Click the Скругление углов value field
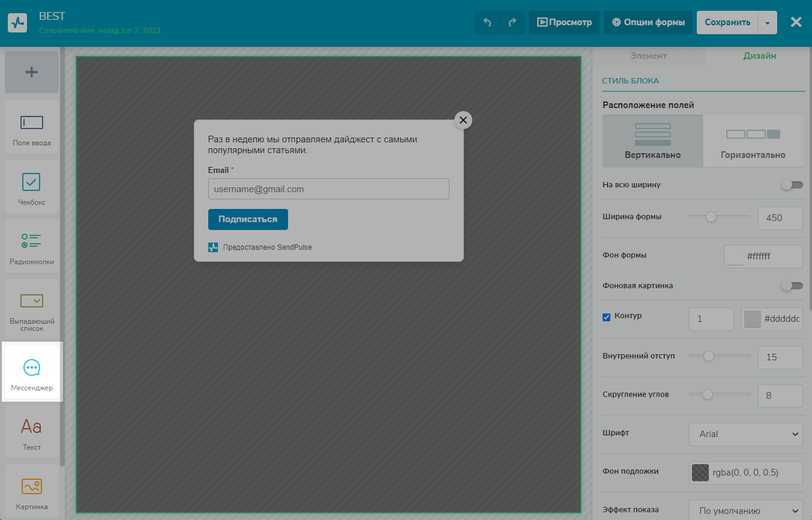812x520 pixels. [x=780, y=396]
